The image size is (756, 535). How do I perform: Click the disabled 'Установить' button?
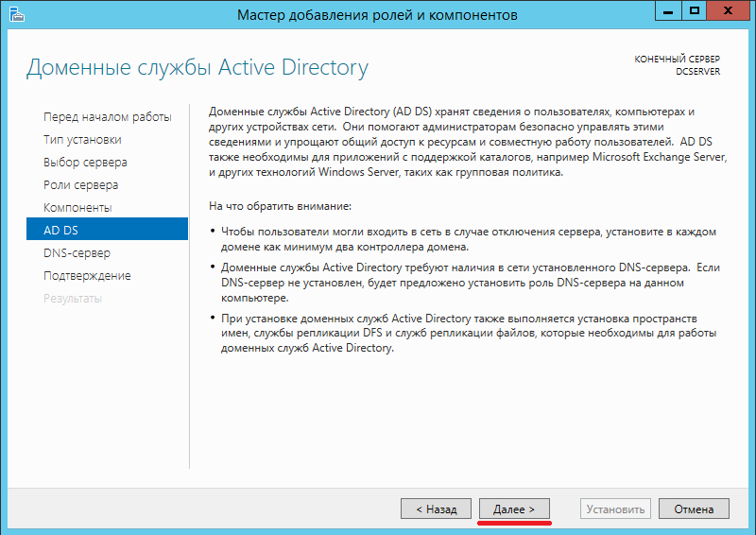point(615,509)
